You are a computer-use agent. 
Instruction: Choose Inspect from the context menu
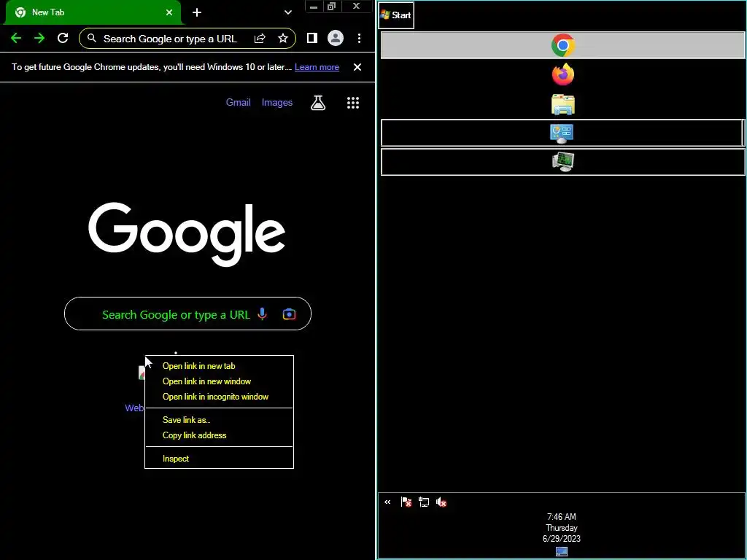point(219,458)
